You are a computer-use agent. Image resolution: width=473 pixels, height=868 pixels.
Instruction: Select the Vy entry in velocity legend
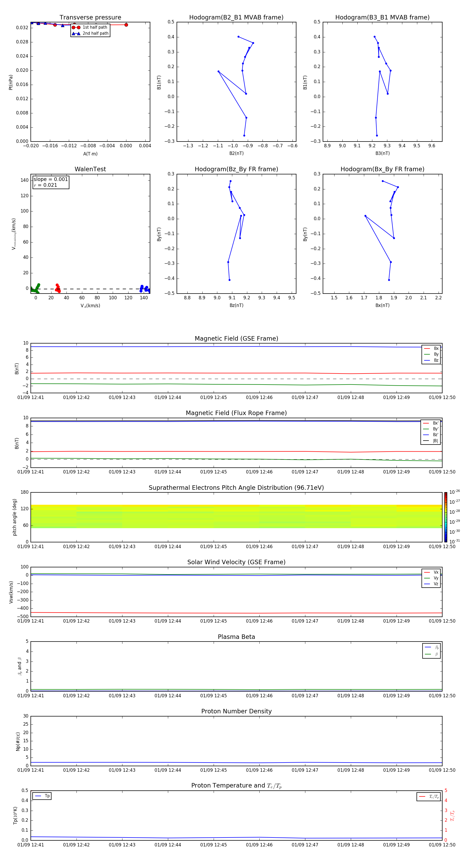(x=431, y=578)
